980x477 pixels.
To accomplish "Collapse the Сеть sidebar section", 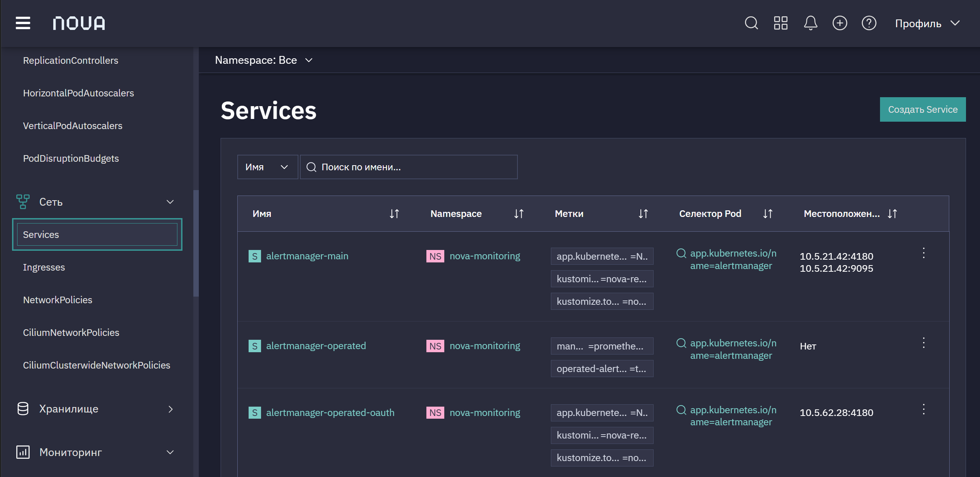I will (x=170, y=202).
